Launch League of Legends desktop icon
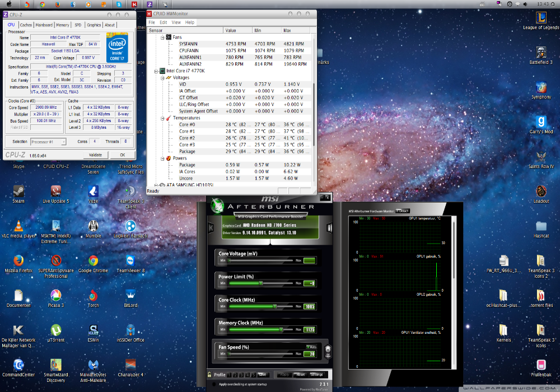The height and width of the screenshot is (392, 560). tap(541, 21)
